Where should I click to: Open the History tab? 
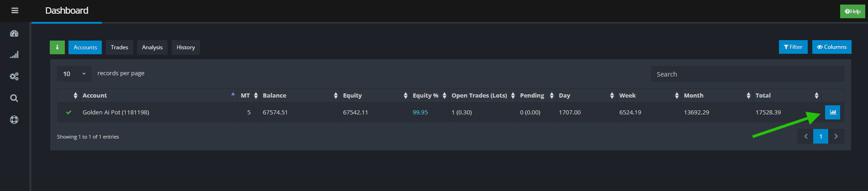click(x=185, y=47)
